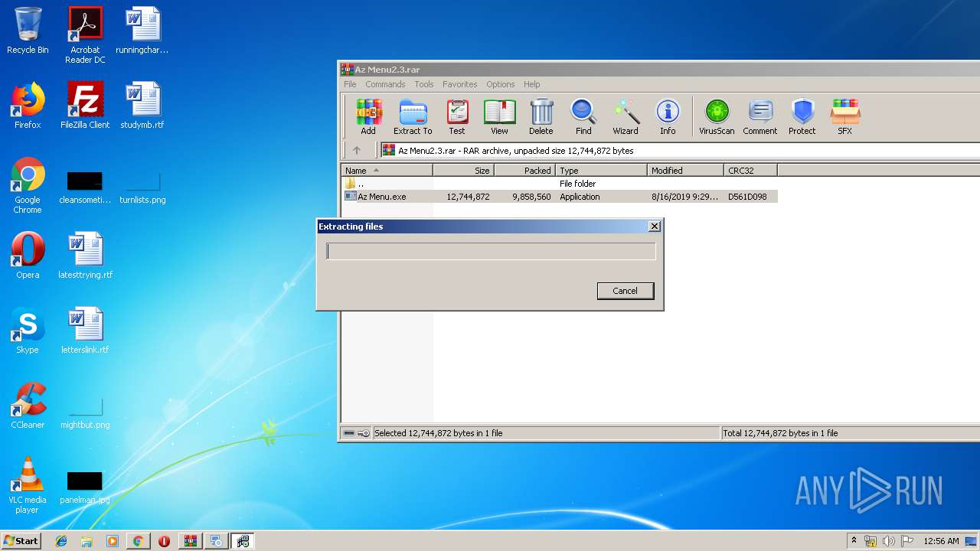Switch to WinRAR taskbar button
980x551 pixels.
190,541
